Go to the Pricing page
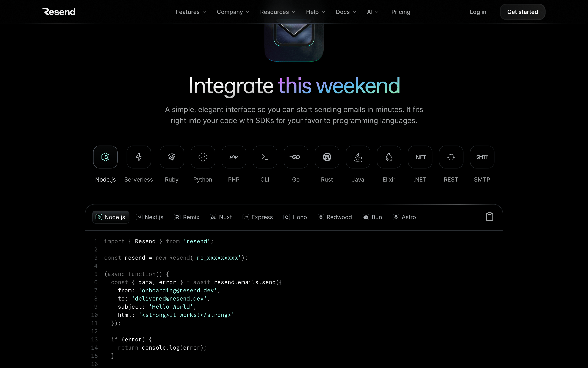588x368 pixels. tap(401, 12)
